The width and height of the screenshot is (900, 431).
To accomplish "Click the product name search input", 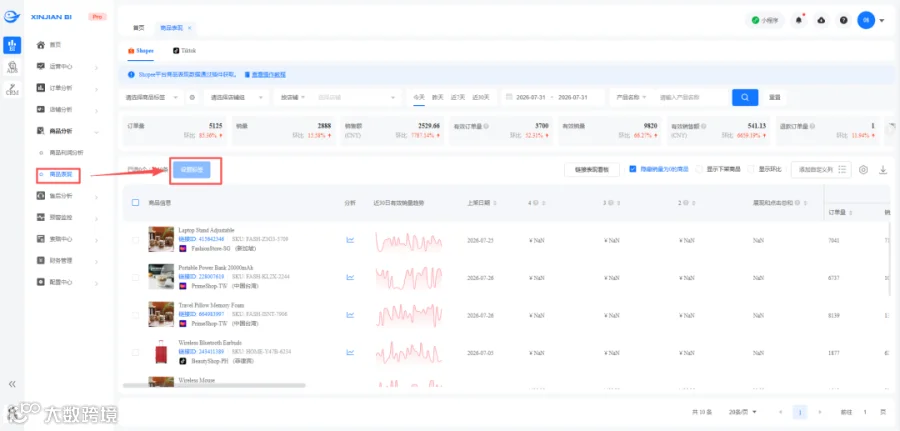I will click(690, 98).
